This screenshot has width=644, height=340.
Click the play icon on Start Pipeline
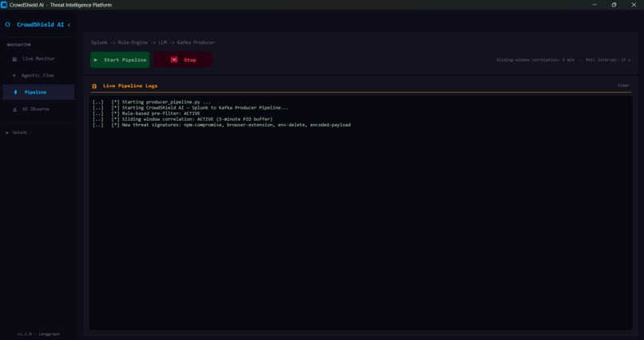96,60
